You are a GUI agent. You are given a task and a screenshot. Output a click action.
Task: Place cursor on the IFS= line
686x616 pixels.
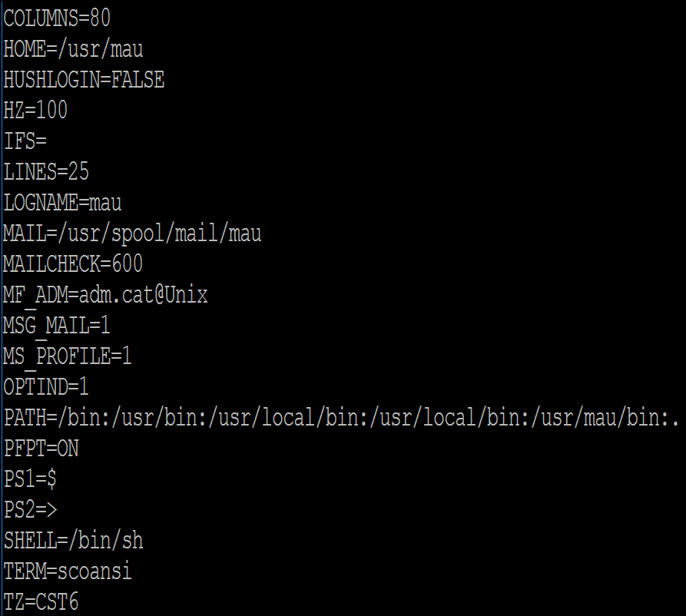pos(25,141)
